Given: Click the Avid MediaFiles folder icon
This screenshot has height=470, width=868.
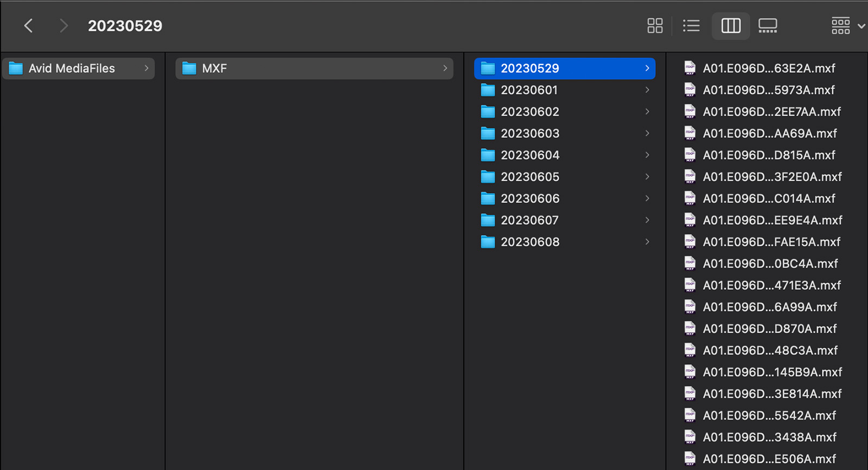Looking at the screenshot, I should coord(16,68).
